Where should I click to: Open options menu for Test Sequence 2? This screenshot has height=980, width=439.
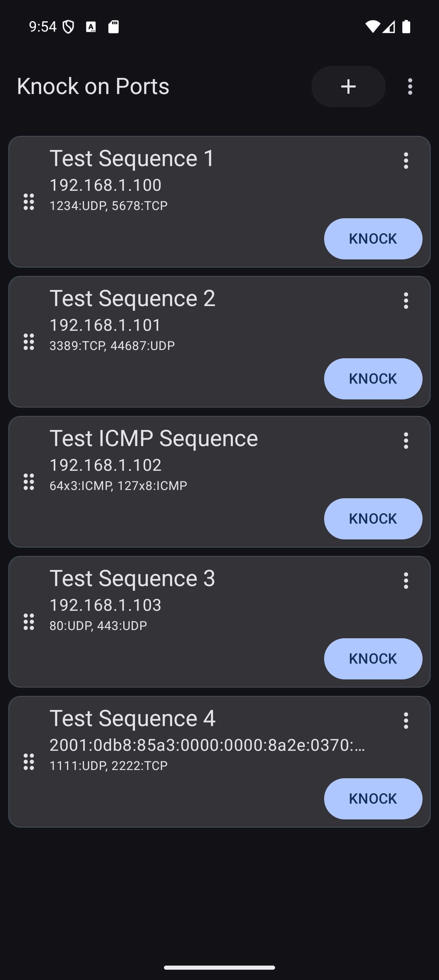click(405, 301)
